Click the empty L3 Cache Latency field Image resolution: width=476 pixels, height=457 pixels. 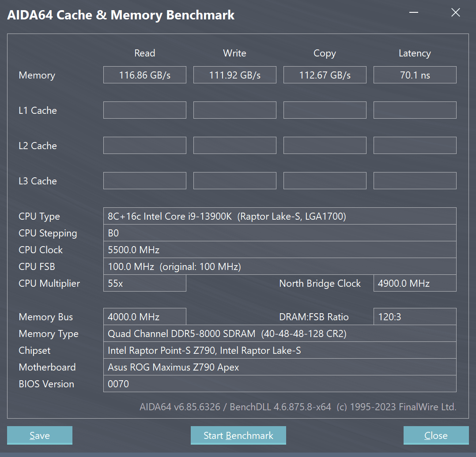point(415,181)
